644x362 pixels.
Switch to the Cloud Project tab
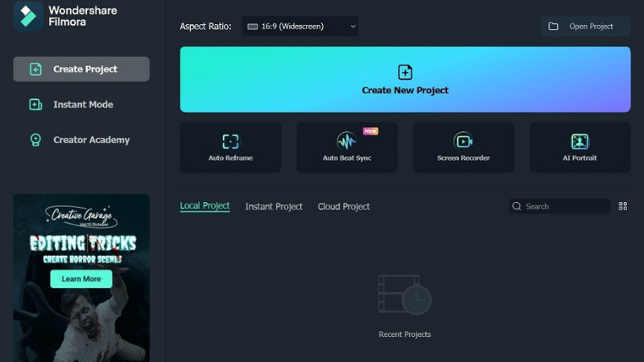(344, 207)
